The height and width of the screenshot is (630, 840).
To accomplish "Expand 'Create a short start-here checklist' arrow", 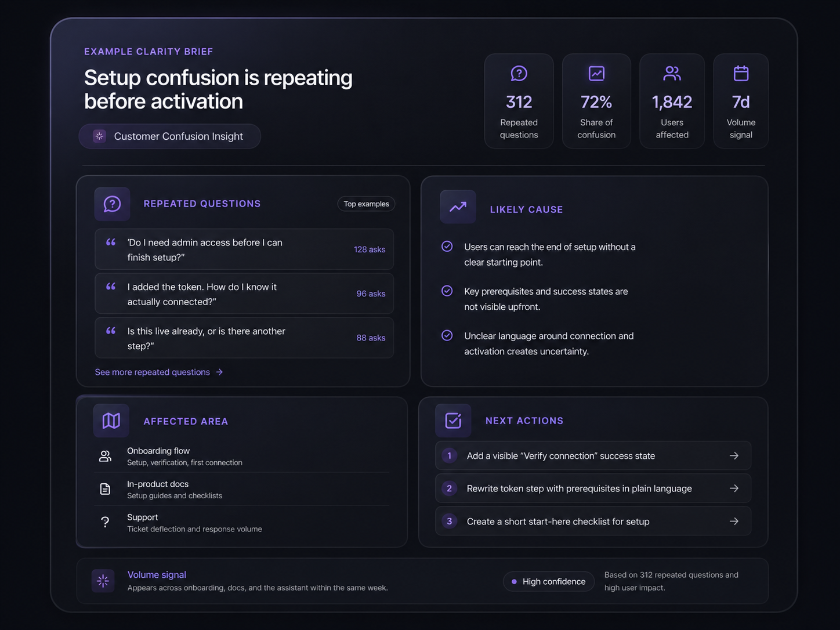I will pos(734,522).
